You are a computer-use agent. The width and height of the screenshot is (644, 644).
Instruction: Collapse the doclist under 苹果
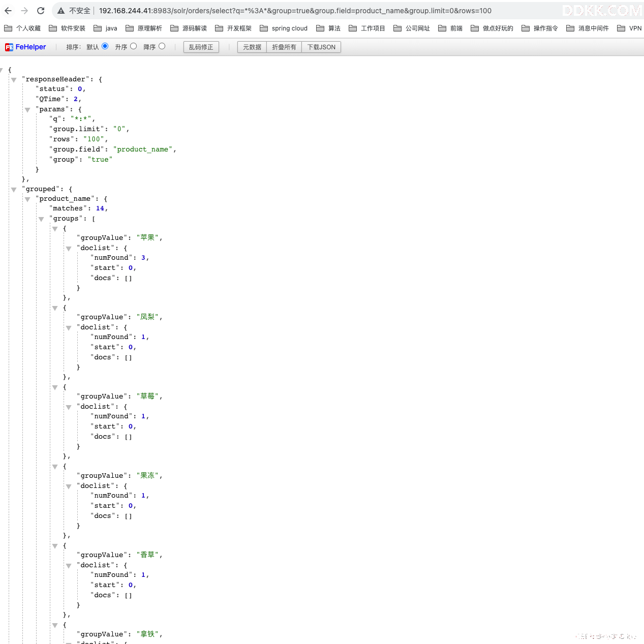(x=69, y=249)
